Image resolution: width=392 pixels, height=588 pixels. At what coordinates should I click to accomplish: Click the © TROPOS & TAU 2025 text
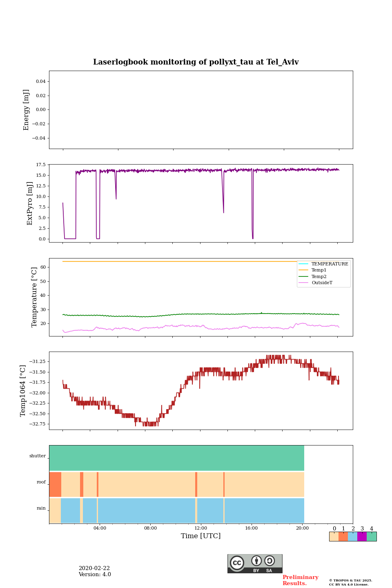coord(351,580)
